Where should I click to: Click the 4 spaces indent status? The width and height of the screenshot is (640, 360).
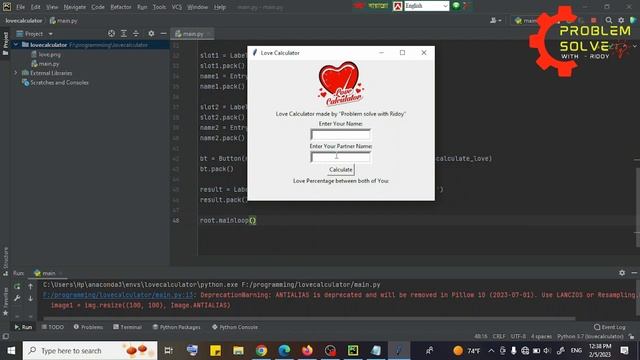541,336
